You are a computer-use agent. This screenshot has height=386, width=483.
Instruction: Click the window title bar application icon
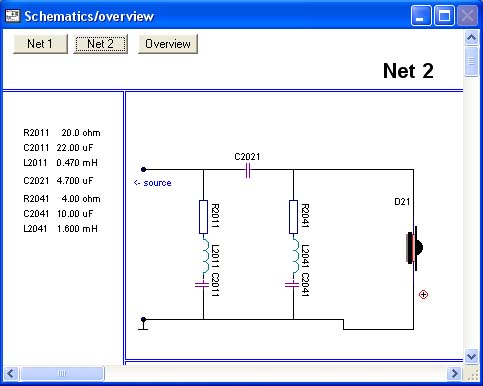[12, 16]
